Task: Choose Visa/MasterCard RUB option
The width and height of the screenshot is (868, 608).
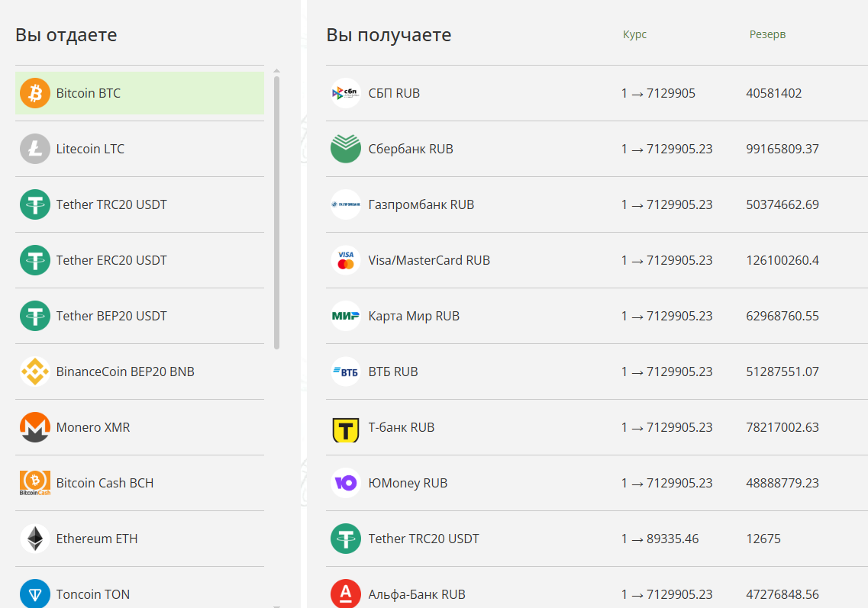Action: [x=597, y=260]
